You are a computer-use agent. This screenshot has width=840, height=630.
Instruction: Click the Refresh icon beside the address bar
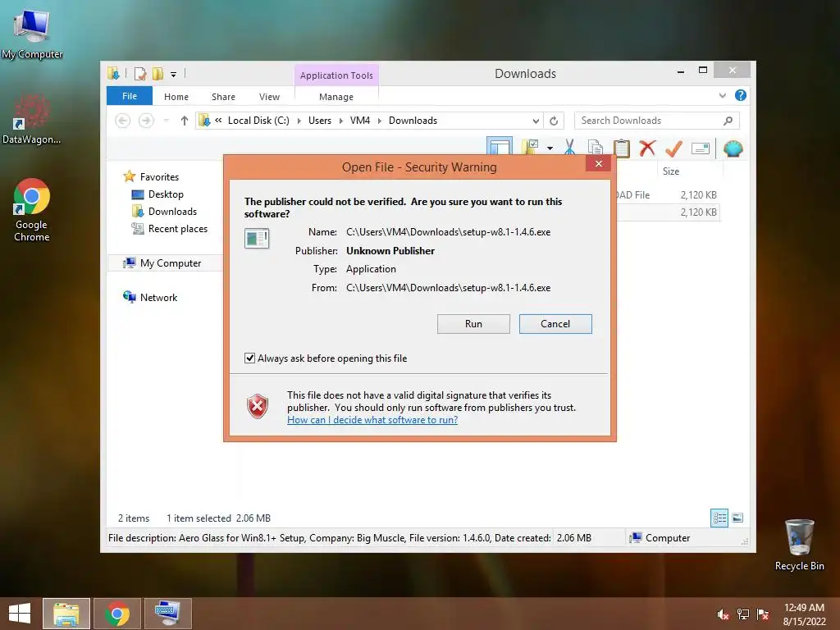554,121
